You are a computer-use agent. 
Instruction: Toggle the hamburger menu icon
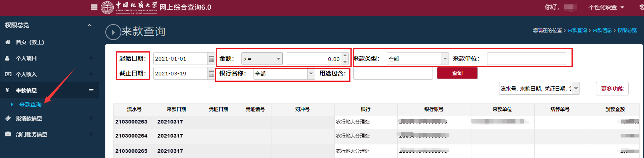click(x=94, y=7)
